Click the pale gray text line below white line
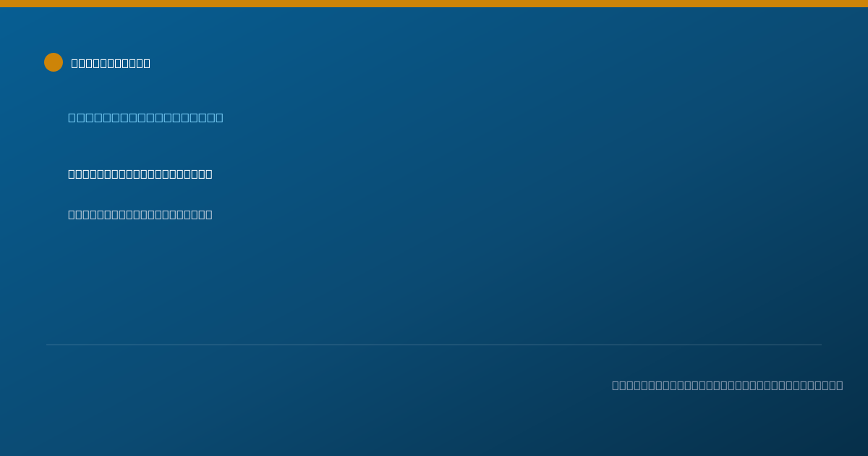This screenshot has width=868, height=456. [140, 214]
